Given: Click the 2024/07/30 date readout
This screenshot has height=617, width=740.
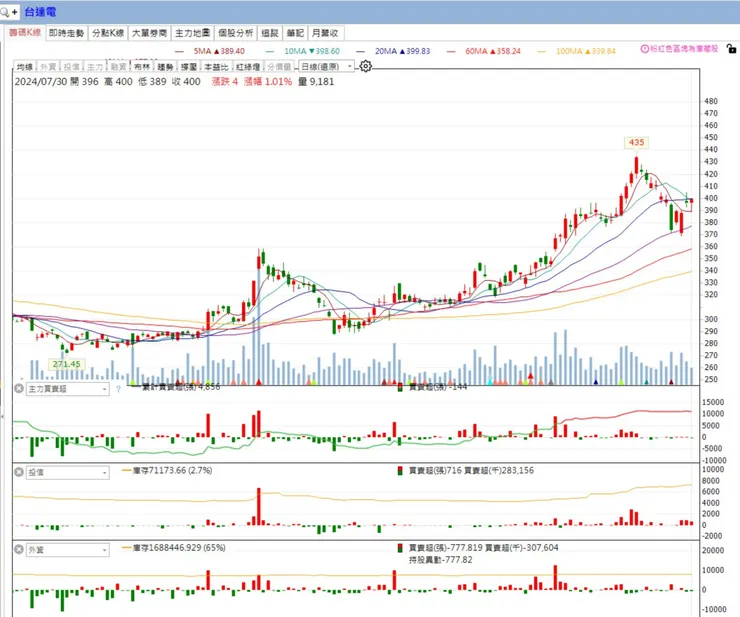Looking at the screenshot, I should (41, 82).
